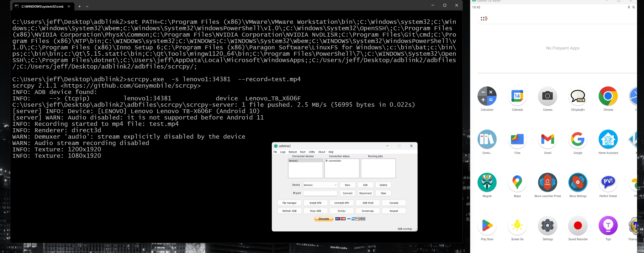The height and width of the screenshot is (253, 644).
Task: Click the IP:port input field
Action: (x=320, y=193)
